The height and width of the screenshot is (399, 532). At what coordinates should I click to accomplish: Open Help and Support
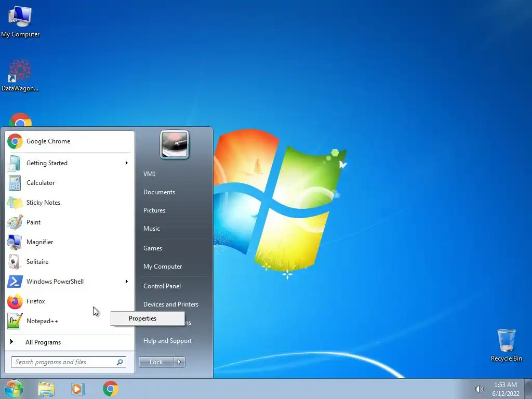[x=167, y=341]
